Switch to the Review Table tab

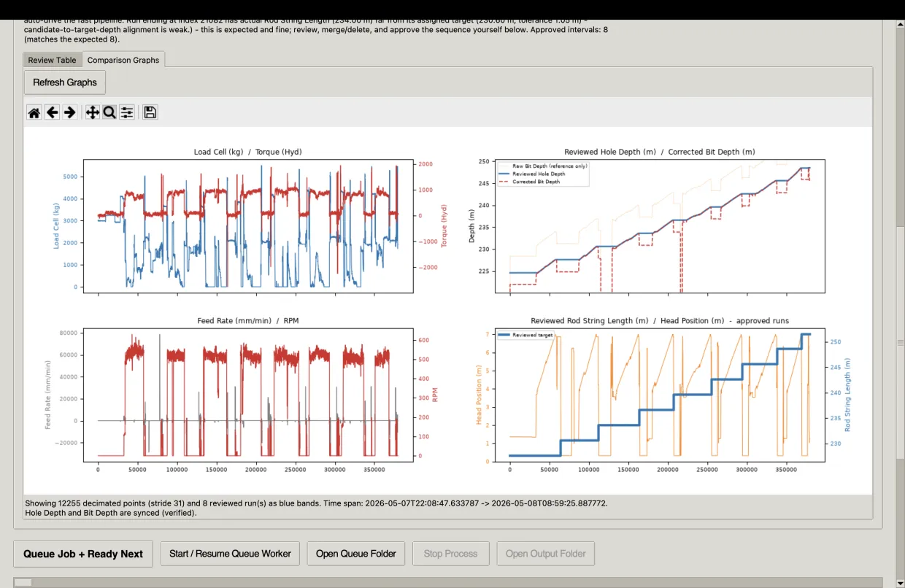[x=52, y=60]
